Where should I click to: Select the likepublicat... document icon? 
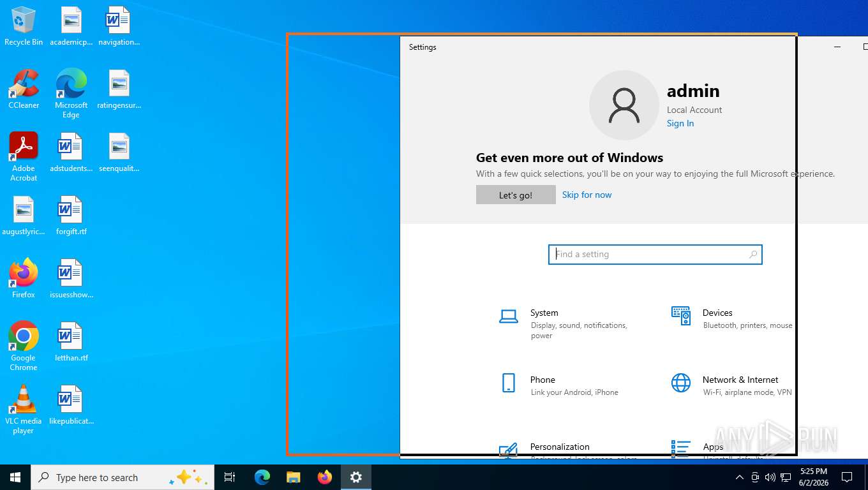pos(71,405)
